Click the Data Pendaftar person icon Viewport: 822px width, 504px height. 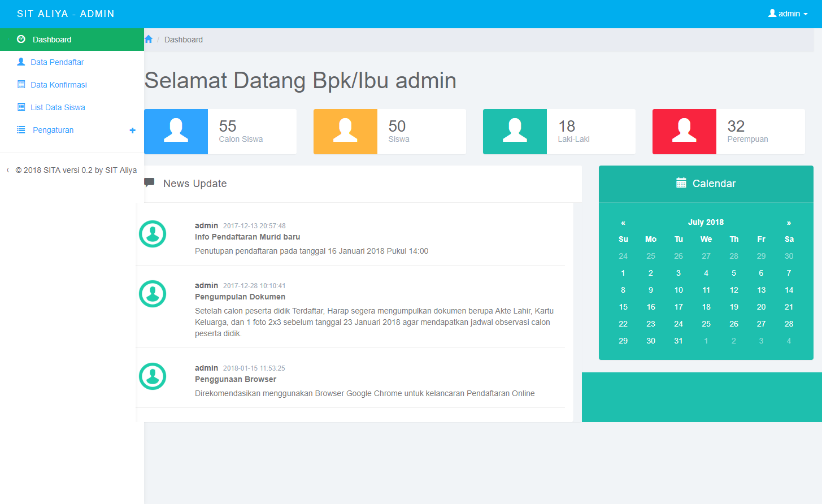(21, 62)
